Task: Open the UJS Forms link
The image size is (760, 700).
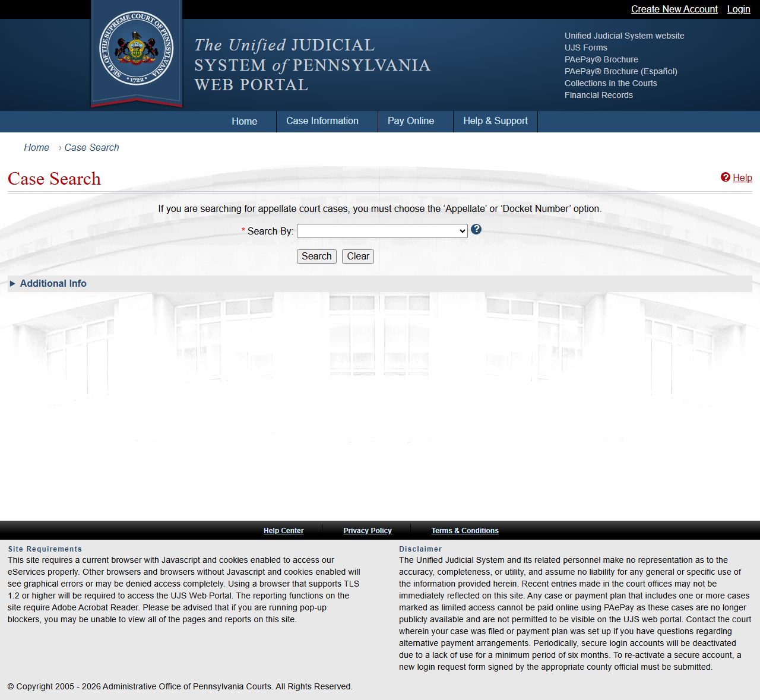Action: tap(586, 47)
